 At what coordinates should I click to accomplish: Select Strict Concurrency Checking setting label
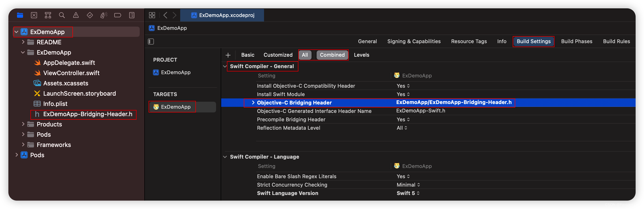tap(292, 185)
